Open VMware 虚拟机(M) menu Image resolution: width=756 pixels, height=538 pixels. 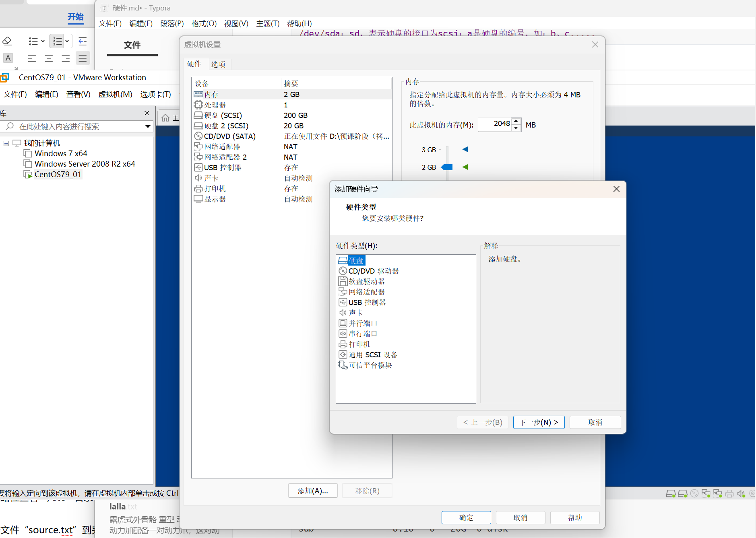coord(115,94)
